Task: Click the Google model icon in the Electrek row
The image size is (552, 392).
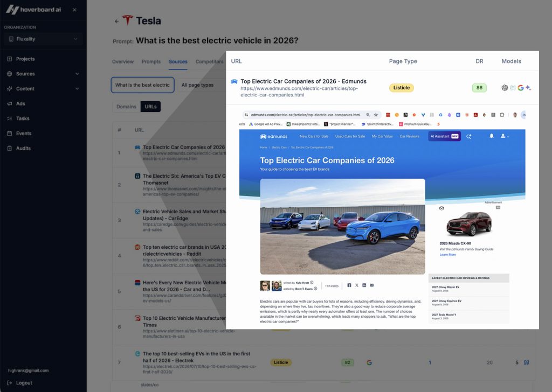Action: [369, 362]
